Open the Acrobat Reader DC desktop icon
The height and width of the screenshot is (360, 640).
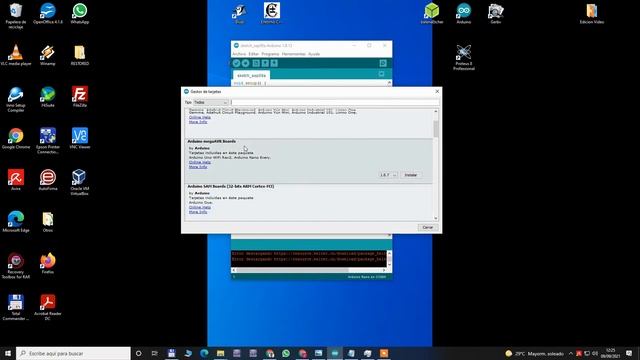tap(48, 307)
